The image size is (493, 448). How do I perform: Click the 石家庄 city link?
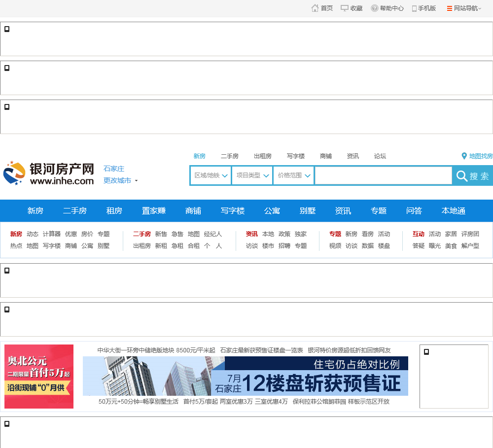[x=114, y=169]
